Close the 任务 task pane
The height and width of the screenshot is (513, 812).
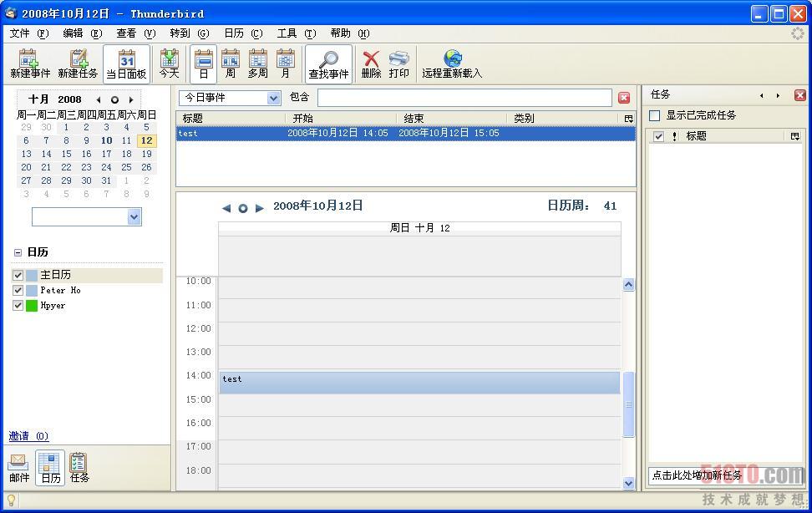[800, 94]
